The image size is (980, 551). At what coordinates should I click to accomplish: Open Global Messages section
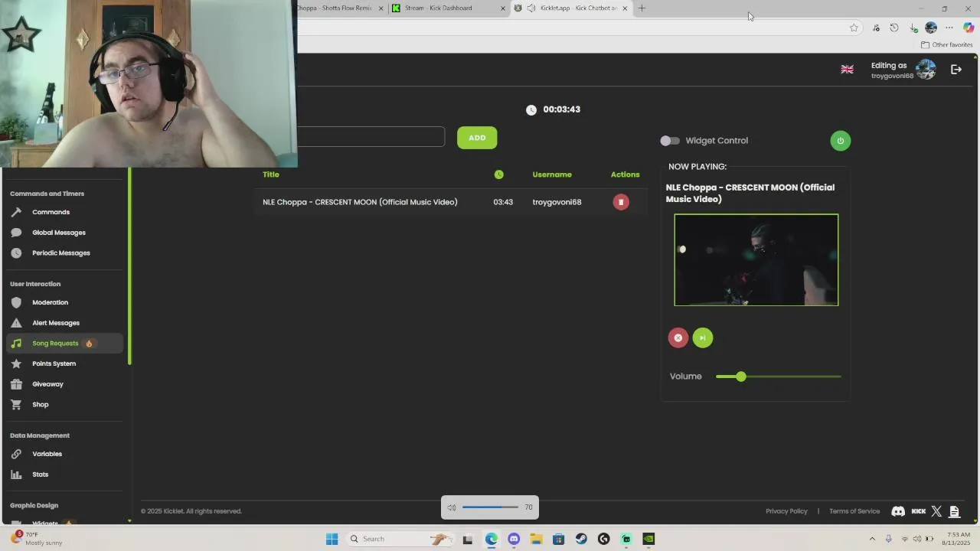click(59, 233)
